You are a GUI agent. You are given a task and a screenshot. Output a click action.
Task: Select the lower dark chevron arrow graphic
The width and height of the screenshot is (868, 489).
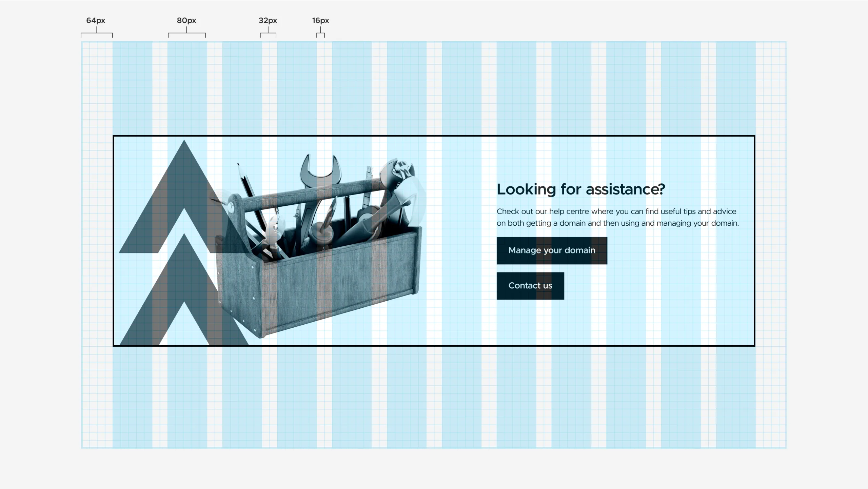tap(184, 268)
